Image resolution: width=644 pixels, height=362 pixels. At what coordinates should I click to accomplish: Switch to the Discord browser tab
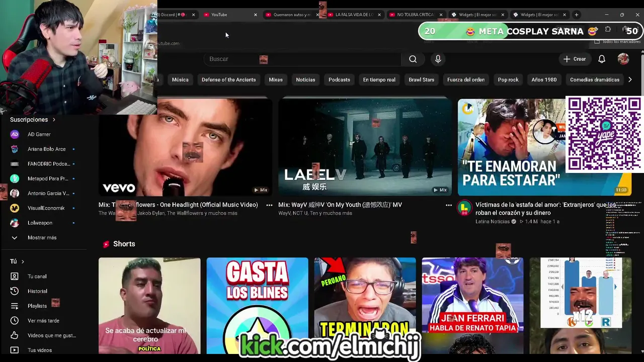[x=176, y=15]
